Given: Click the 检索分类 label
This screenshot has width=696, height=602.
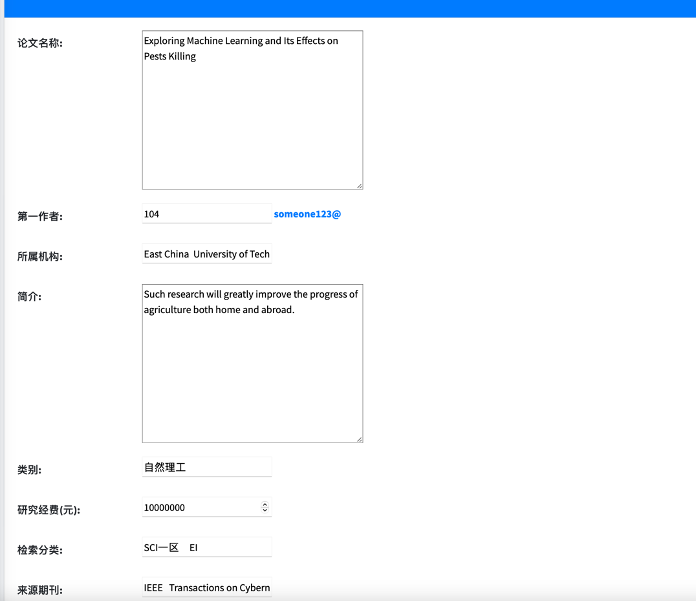Looking at the screenshot, I should coord(40,550).
